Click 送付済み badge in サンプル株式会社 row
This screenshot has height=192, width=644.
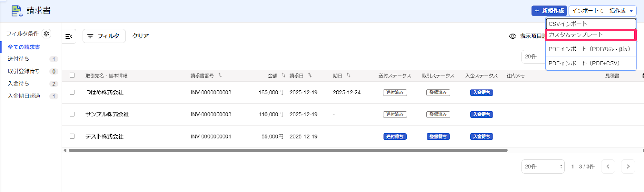[395, 114]
